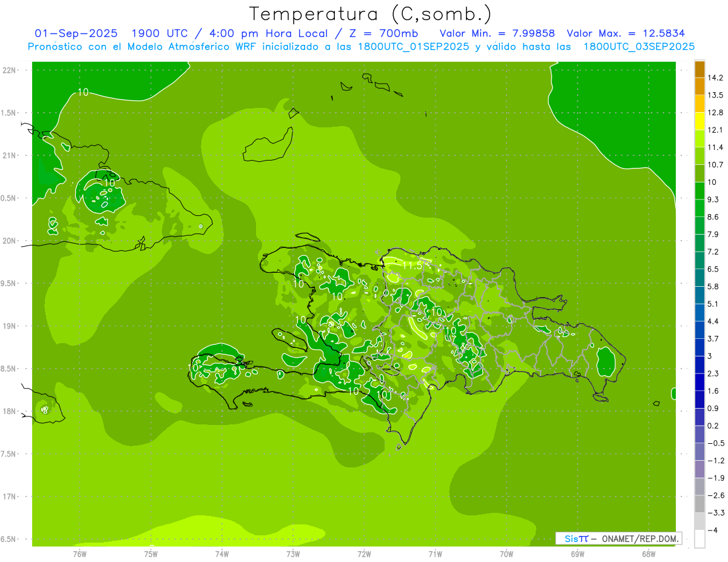Click the "19N" latitude axis label
Viewport: 728px width, 562px height.
[x=10, y=326]
